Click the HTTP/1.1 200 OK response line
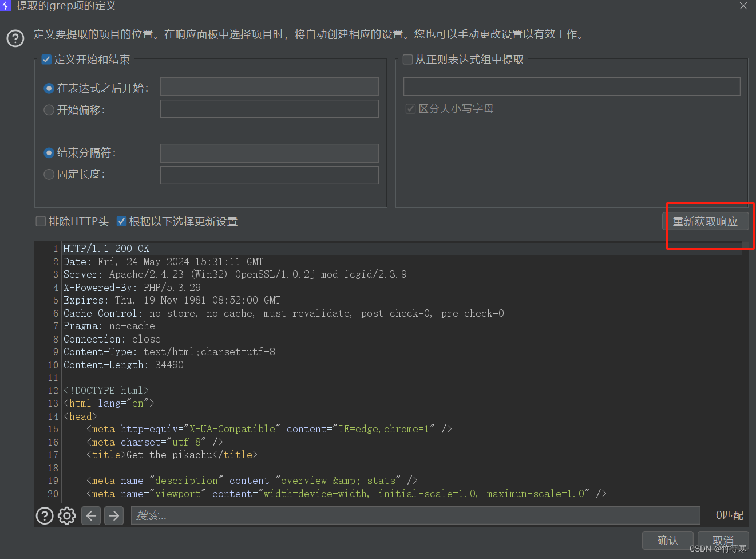This screenshot has width=756, height=559. [106, 249]
